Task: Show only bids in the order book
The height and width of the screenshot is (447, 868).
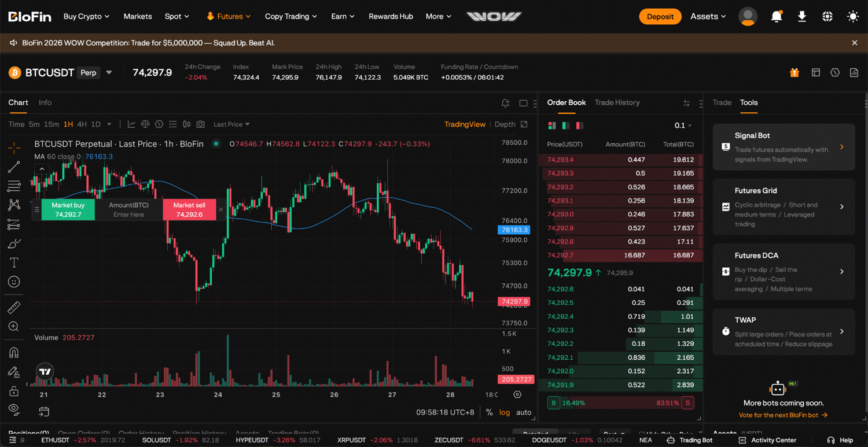Action: click(566, 125)
